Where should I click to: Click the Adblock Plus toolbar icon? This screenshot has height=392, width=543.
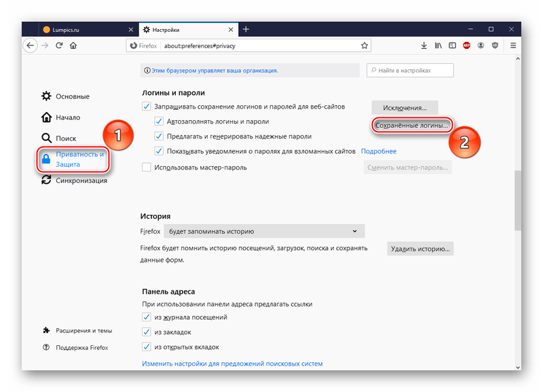pyautogui.click(x=466, y=46)
